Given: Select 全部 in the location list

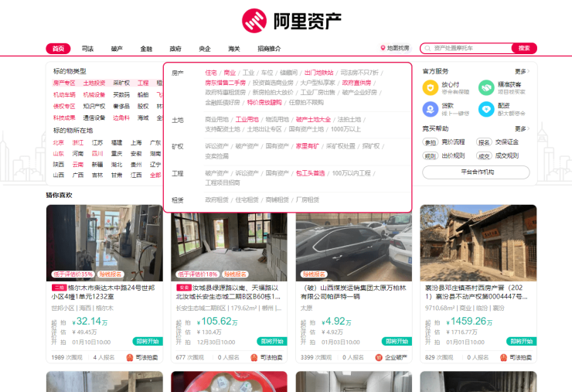Looking at the screenshot, I should 155,175.
